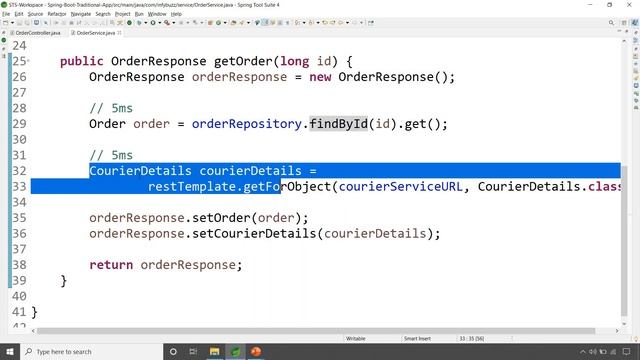This screenshot has width=640, height=360.
Task: Close the OrderService.java editor tab
Action: pyautogui.click(x=119, y=33)
